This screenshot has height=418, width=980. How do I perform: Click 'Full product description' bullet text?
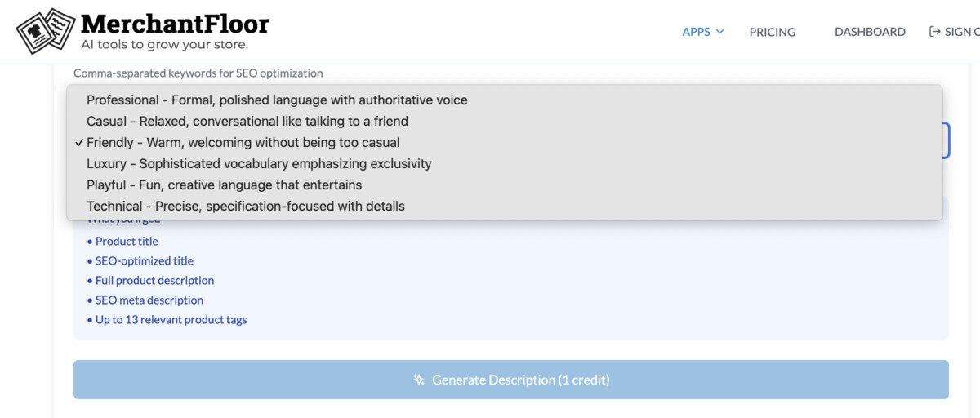[154, 280]
